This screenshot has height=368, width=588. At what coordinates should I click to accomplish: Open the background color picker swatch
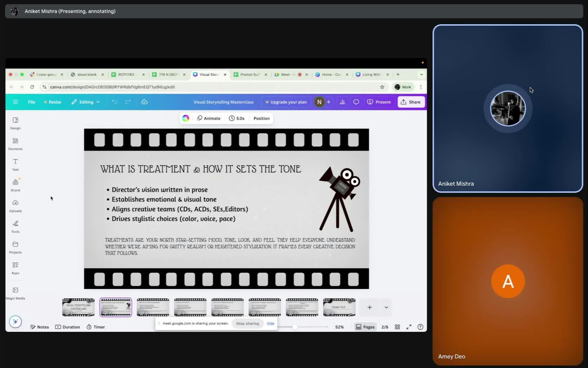(185, 118)
